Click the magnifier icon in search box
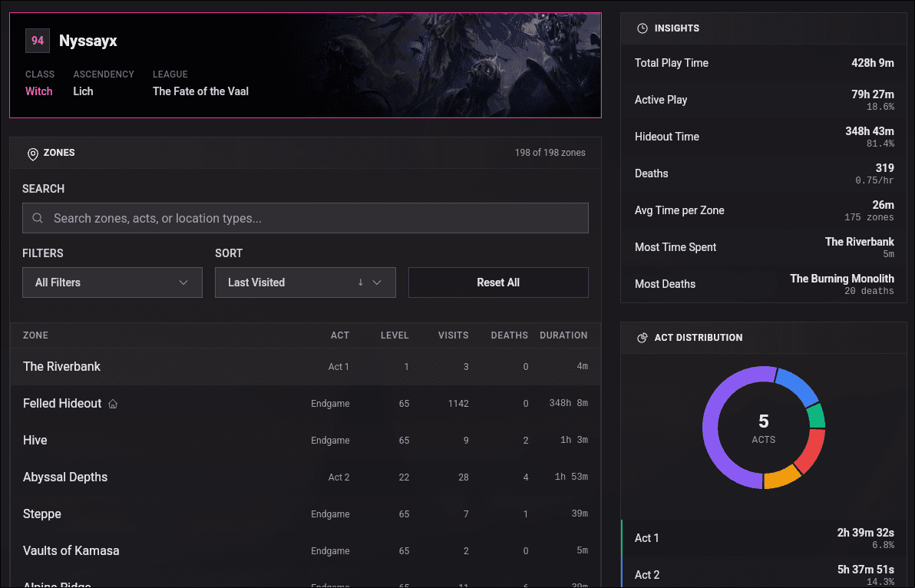Image resolution: width=915 pixels, height=588 pixels. pyautogui.click(x=38, y=219)
